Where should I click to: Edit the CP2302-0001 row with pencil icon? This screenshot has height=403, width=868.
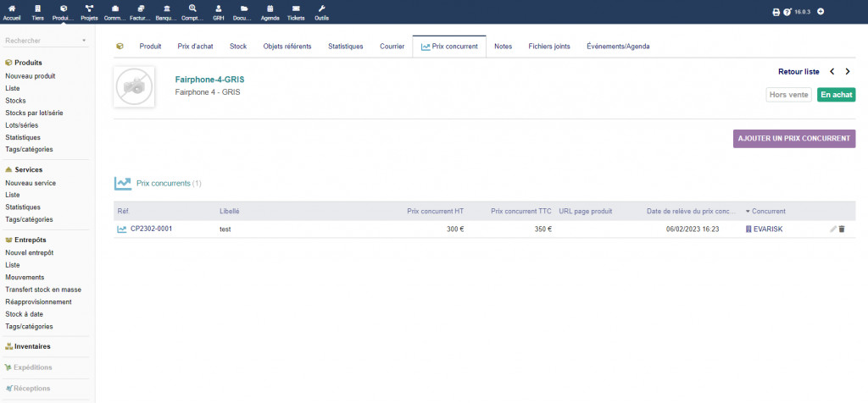[833, 229]
